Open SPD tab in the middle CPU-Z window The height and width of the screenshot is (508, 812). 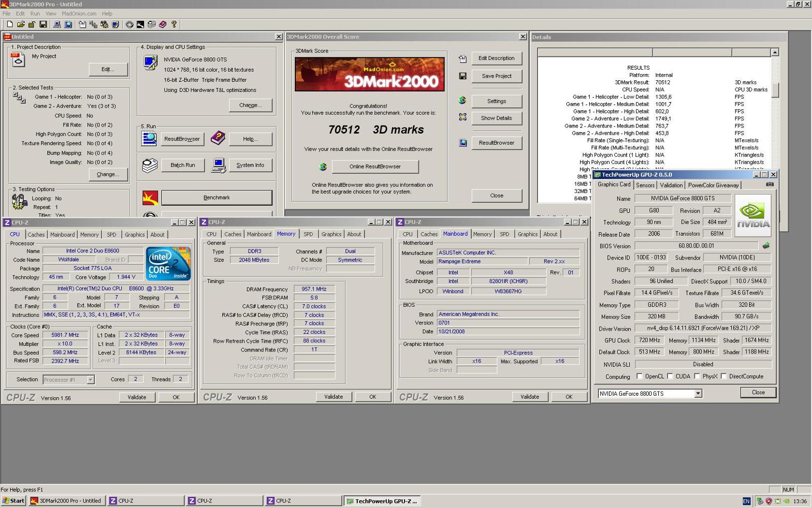point(308,234)
